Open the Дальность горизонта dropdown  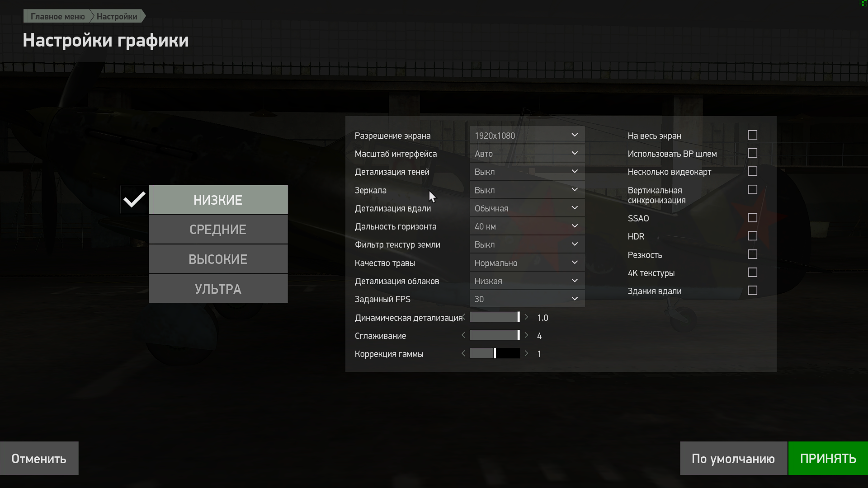527,226
